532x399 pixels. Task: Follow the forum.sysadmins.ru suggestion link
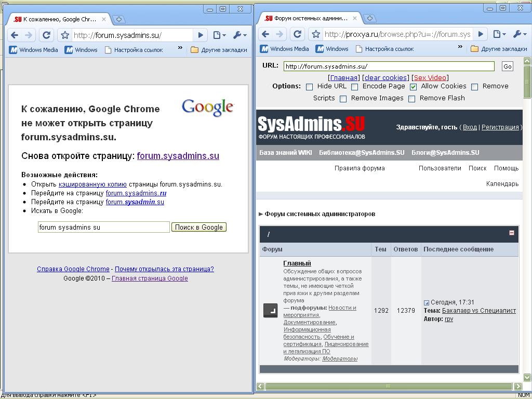(136, 193)
